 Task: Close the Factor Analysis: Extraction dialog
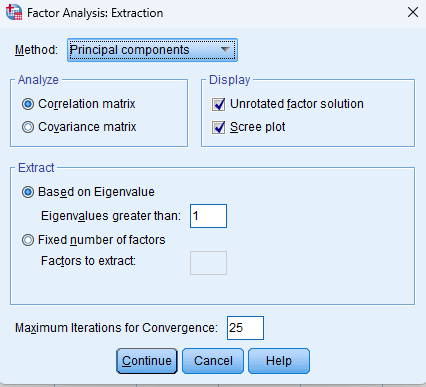click(413, 12)
